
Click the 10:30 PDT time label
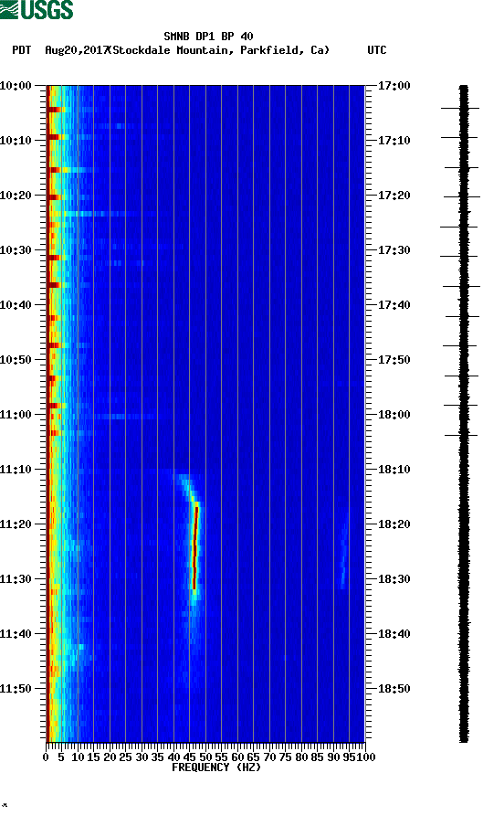(16, 250)
